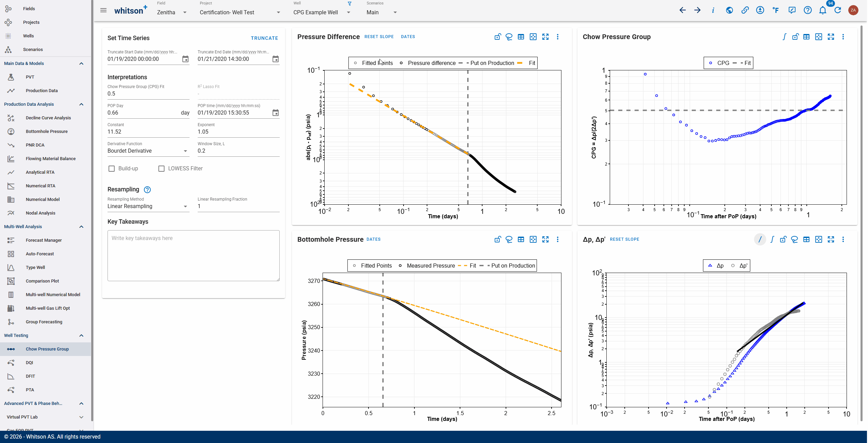The height and width of the screenshot is (443, 868).
Task: Open more options menu of Δp plot
Action: point(843,239)
